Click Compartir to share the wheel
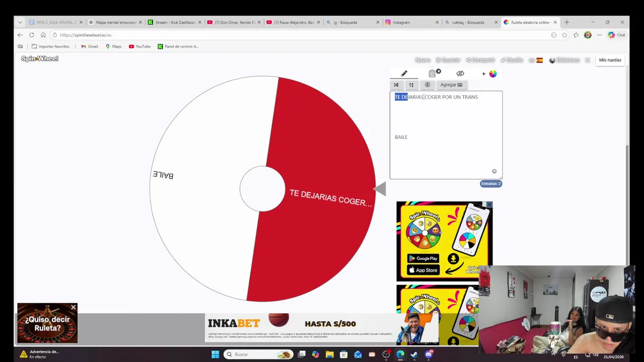 (480, 60)
